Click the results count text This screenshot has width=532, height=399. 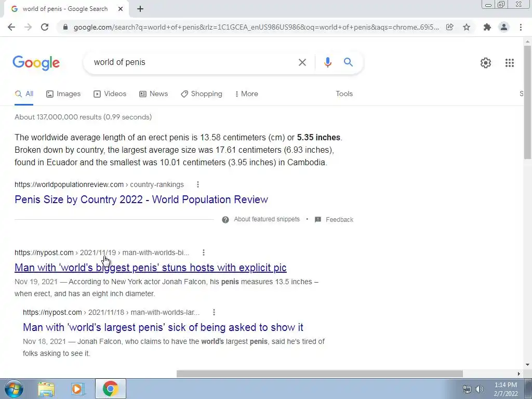(83, 117)
